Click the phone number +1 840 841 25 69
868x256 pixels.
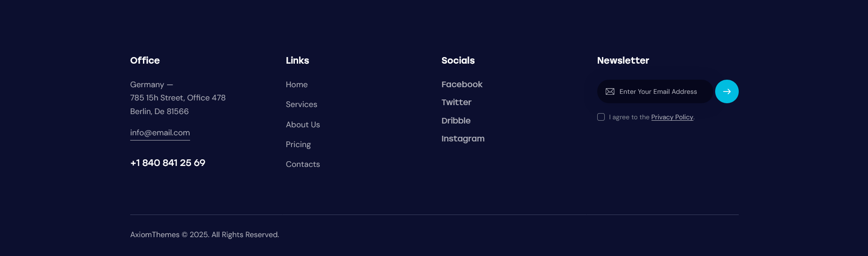coord(167,163)
